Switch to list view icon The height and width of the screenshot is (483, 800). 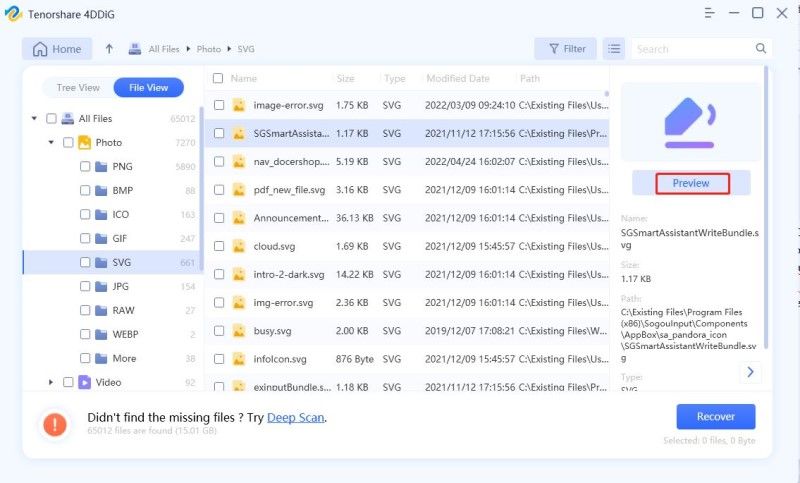coord(614,49)
